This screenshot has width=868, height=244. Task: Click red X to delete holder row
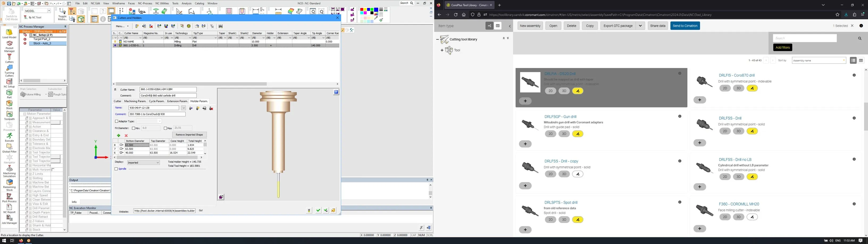coord(126,136)
